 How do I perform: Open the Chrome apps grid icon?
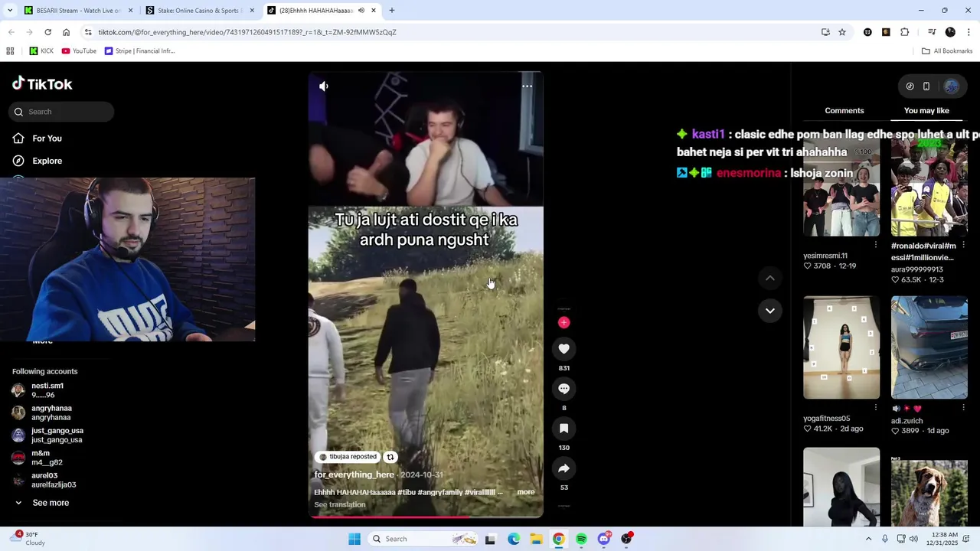(x=10, y=51)
